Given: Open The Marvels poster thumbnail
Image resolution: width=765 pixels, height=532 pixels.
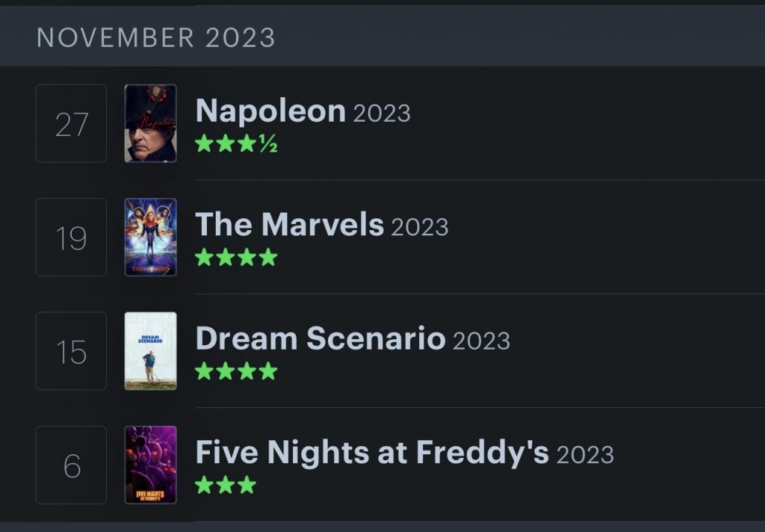Looking at the screenshot, I should tap(150, 237).
